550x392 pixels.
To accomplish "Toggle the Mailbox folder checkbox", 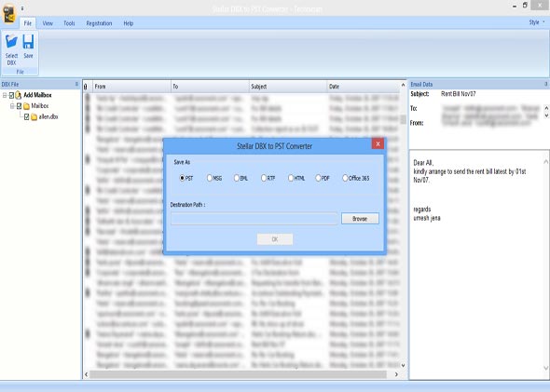I will [x=19, y=105].
